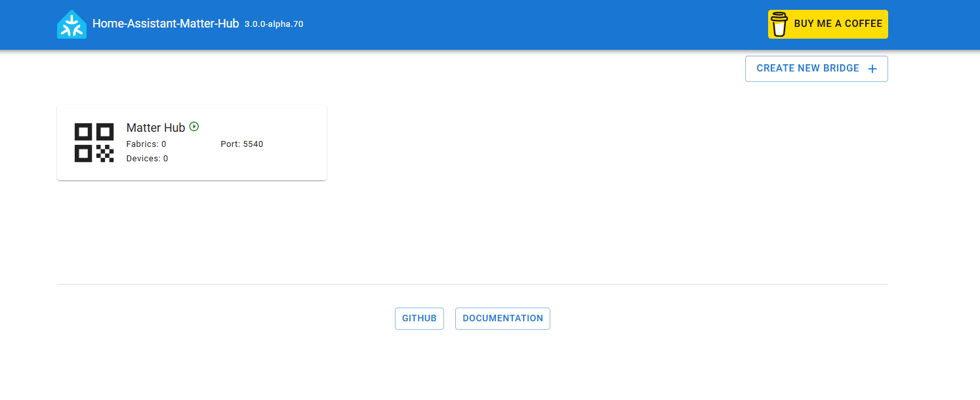Viewport: 980px width, 400px height.
Task: Open the GitHub link button
Action: point(419,319)
